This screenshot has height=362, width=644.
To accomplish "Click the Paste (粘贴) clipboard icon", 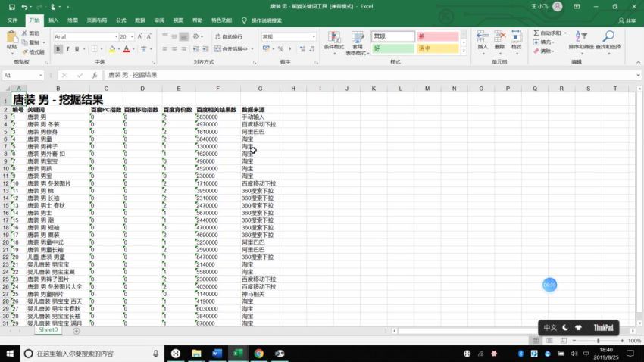I will coord(12,37).
